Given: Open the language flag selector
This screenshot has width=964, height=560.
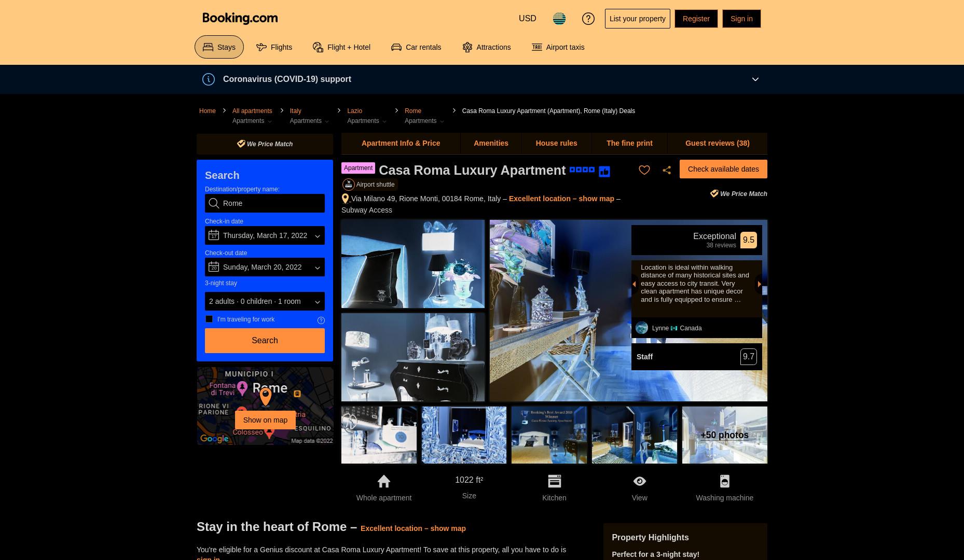Looking at the screenshot, I should 559,19.
